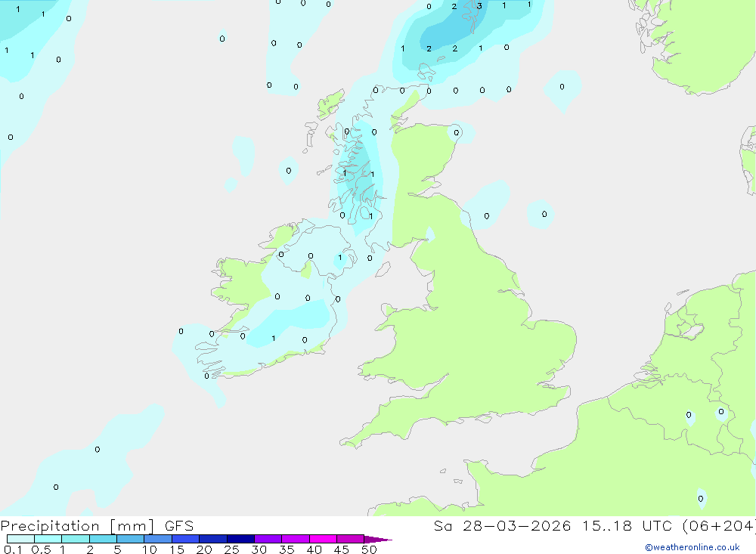Select the 1–2 mm legend color swatch
This screenshot has height=554, width=756.
pyautogui.click(x=76, y=539)
